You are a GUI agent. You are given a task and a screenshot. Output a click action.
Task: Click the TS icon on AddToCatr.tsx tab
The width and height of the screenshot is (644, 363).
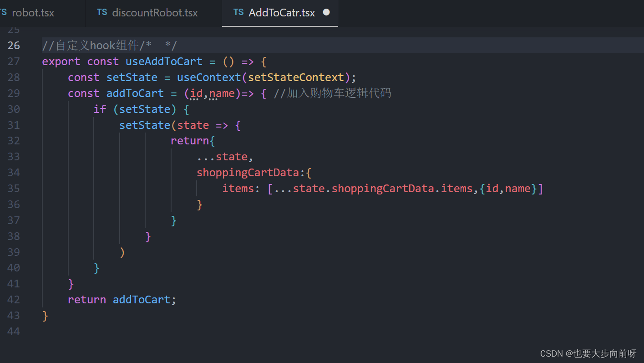238,12
